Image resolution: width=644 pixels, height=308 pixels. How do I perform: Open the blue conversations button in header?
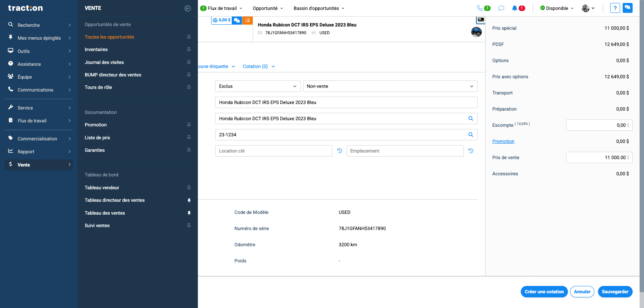coord(627,8)
